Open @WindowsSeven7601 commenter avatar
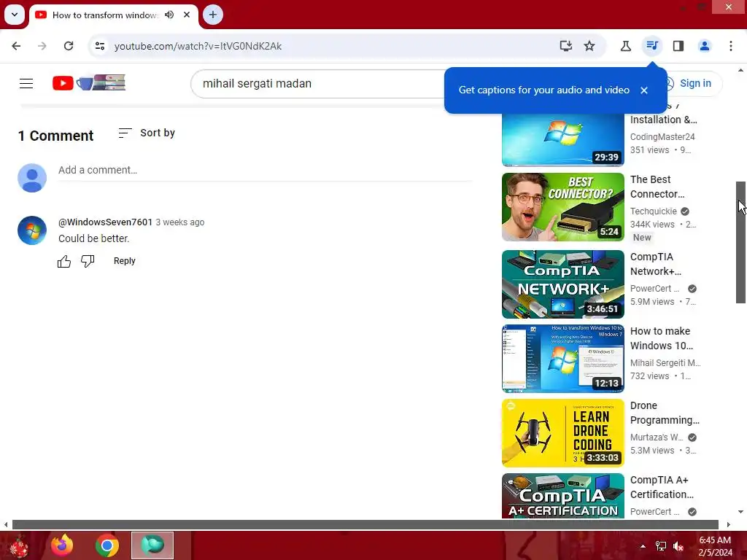The height and width of the screenshot is (560, 747). point(32,230)
